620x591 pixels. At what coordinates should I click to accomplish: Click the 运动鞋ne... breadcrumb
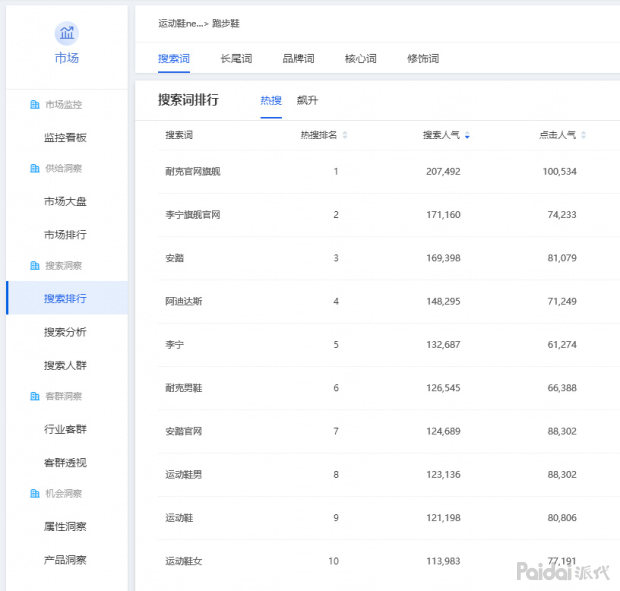pyautogui.click(x=180, y=24)
